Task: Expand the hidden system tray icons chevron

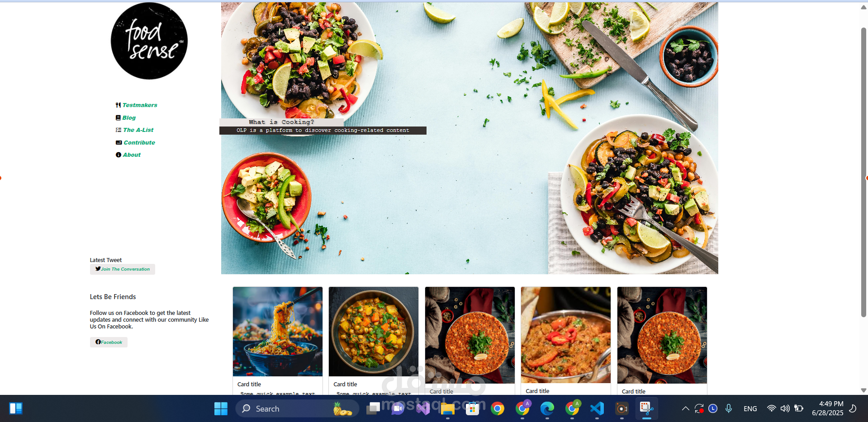Action: [686, 408]
